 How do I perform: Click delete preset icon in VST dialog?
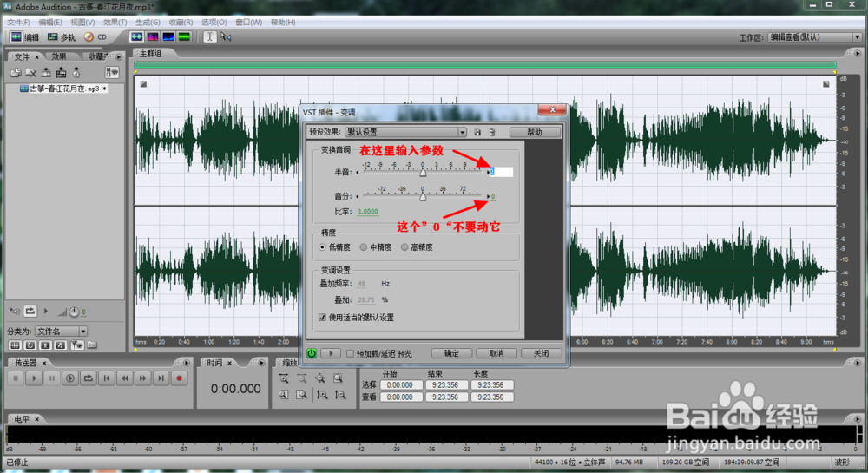pos(491,132)
